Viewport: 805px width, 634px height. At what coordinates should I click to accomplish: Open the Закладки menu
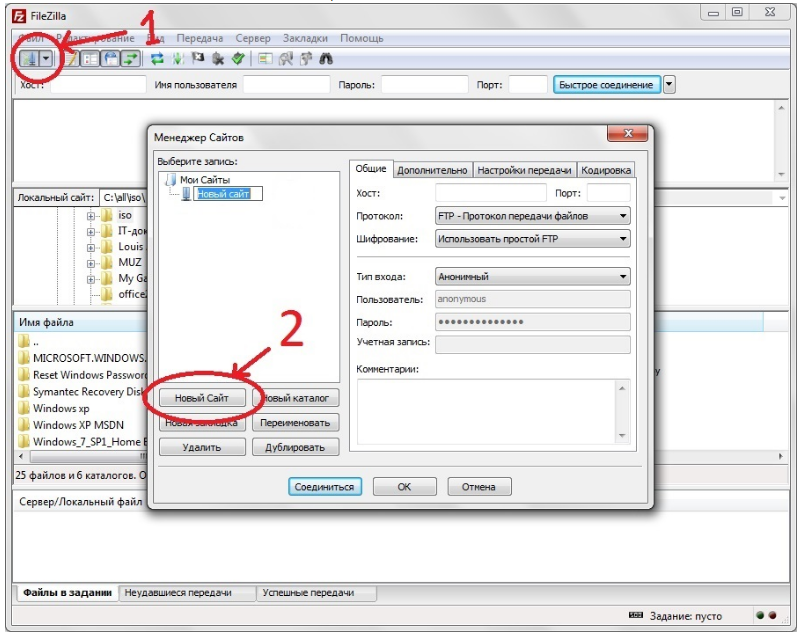307,38
